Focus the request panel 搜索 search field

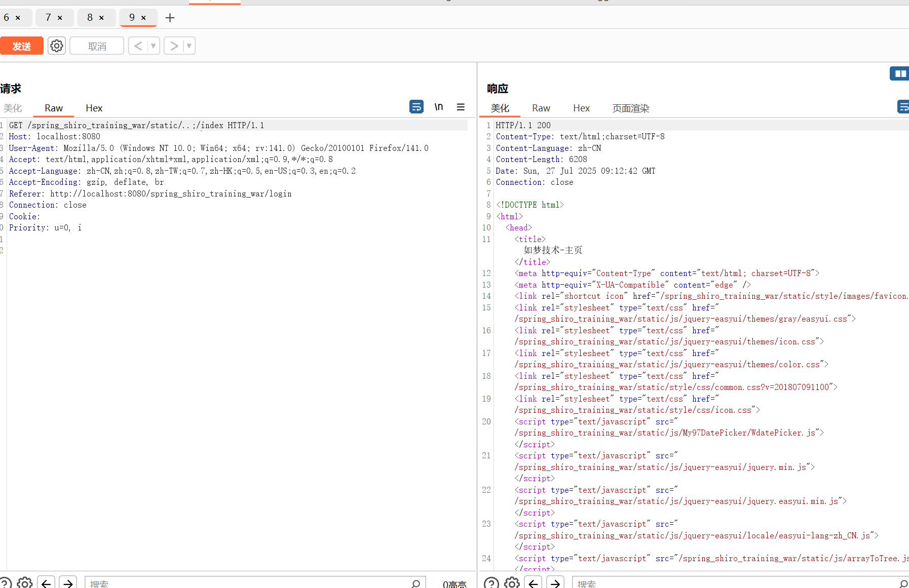pos(248,583)
